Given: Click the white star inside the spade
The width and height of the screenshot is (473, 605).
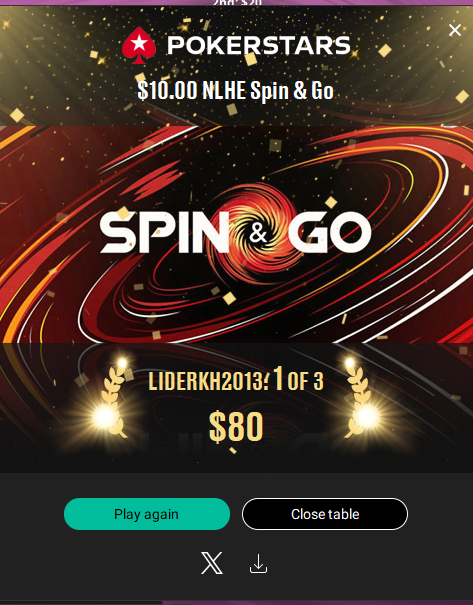Looking at the screenshot, I should pyautogui.click(x=139, y=42).
